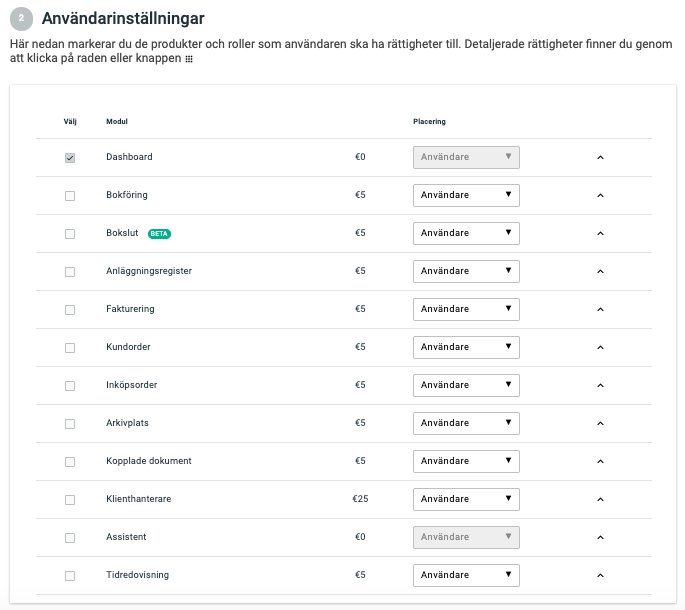The image size is (685, 610).
Task: Click the step 2 circle icon
Action: (x=23, y=19)
